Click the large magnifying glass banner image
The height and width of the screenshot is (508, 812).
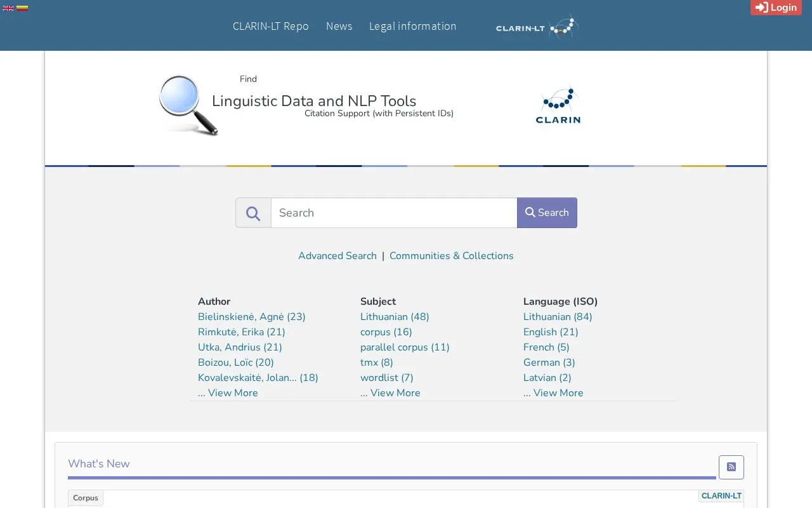[x=188, y=105]
